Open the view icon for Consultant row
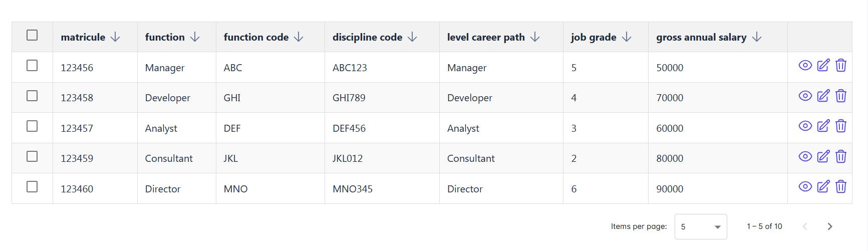The width and height of the screenshot is (868, 251). [x=805, y=156]
